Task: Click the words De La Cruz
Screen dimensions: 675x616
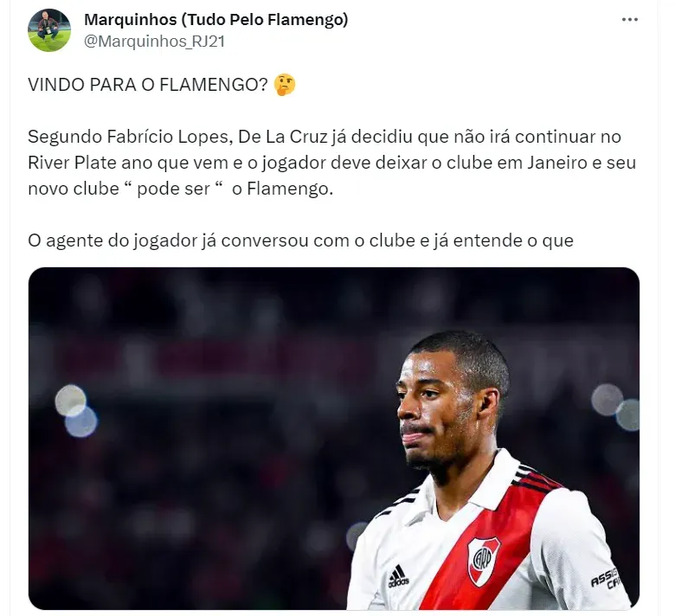Action: tap(283, 137)
